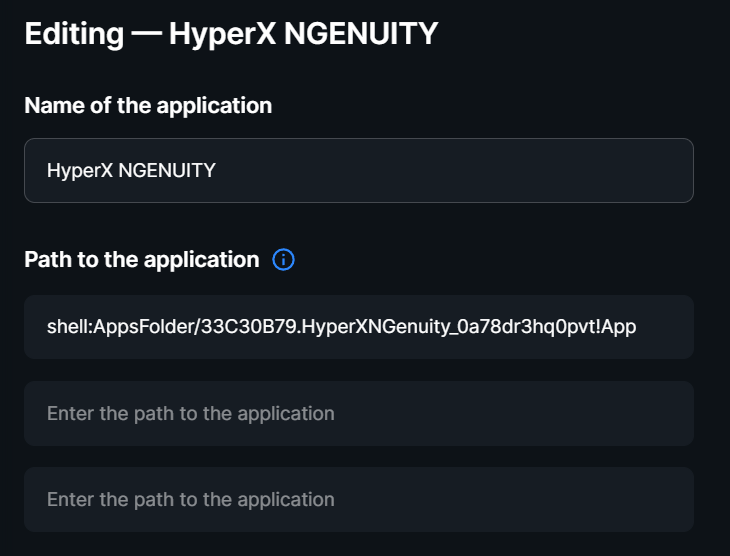
Task: Click the word 'Editing' in heading
Action: pyautogui.click(x=74, y=34)
